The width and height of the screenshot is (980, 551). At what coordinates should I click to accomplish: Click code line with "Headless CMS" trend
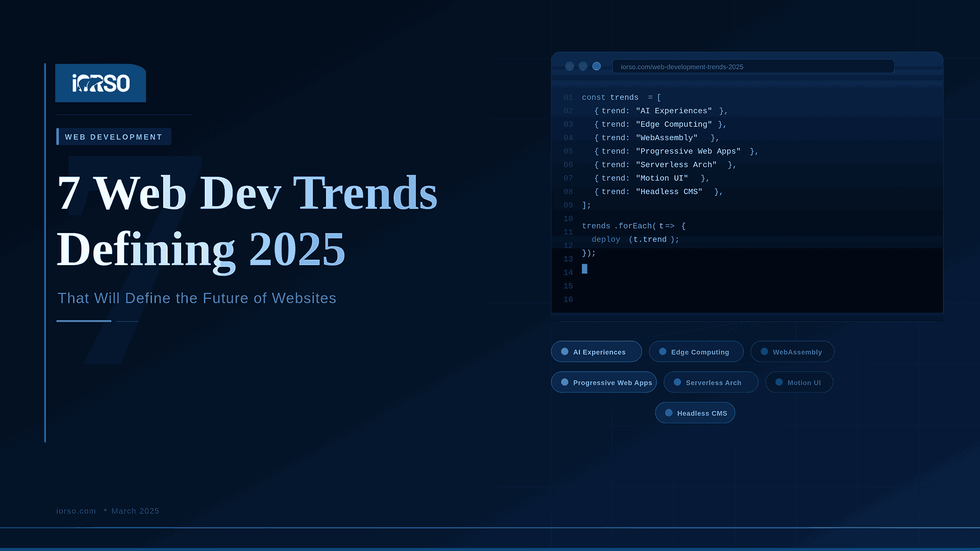pos(658,192)
